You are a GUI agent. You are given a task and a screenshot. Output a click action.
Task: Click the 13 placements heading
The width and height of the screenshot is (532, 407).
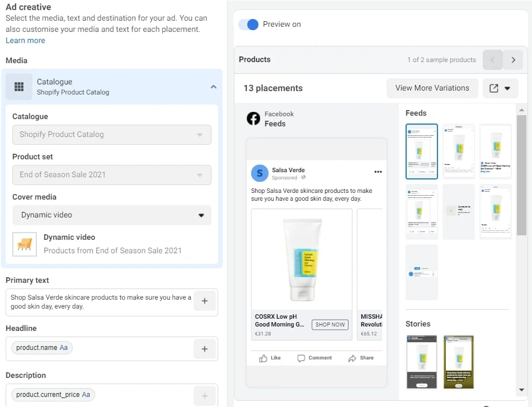click(x=273, y=88)
